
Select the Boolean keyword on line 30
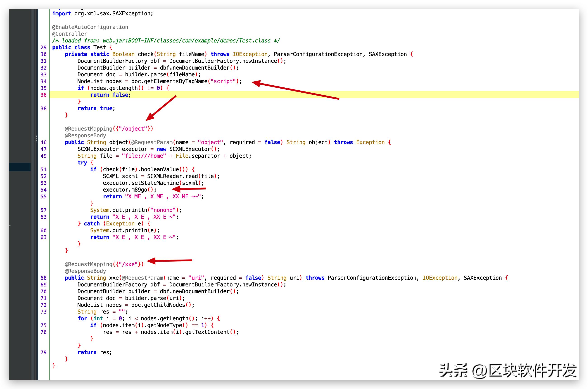click(x=123, y=54)
